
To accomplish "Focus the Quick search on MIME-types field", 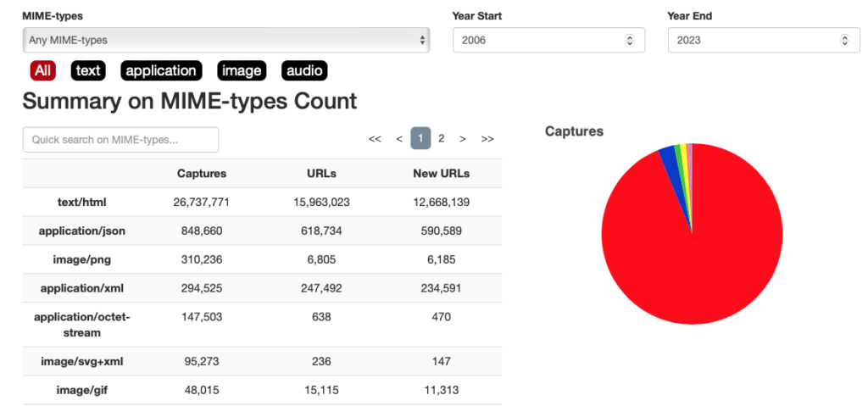I will 120,140.
